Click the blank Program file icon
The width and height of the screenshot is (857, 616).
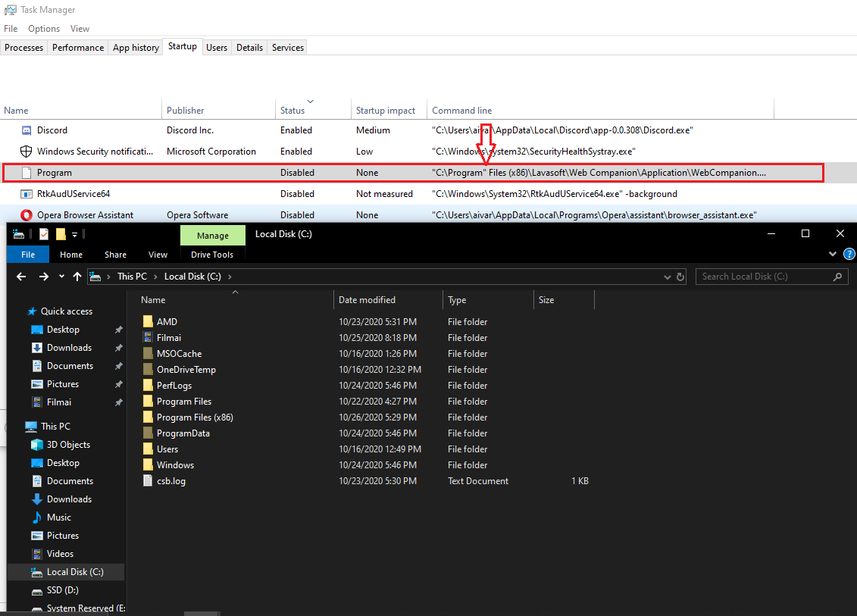(x=26, y=173)
